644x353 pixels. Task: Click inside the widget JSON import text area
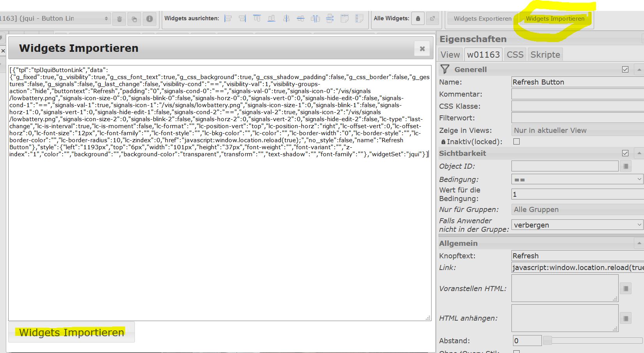(x=220, y=193)
